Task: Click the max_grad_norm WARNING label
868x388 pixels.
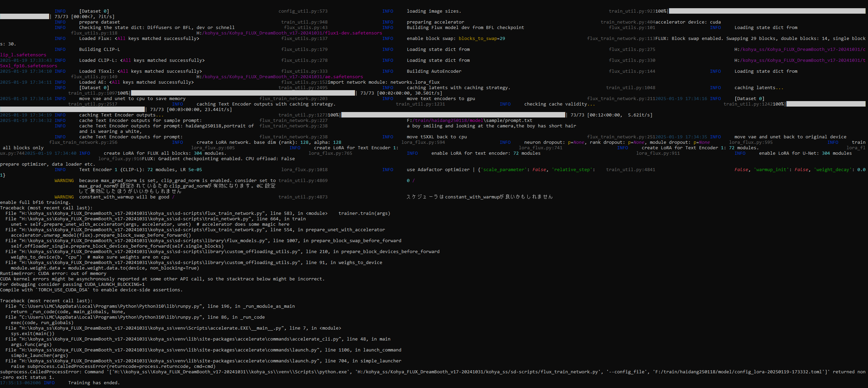Action: (64, 181)
